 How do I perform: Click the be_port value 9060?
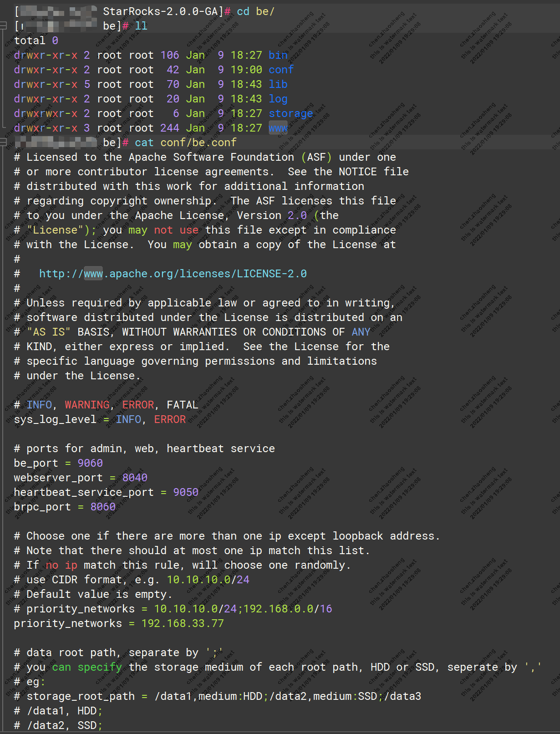click(90, 463)
